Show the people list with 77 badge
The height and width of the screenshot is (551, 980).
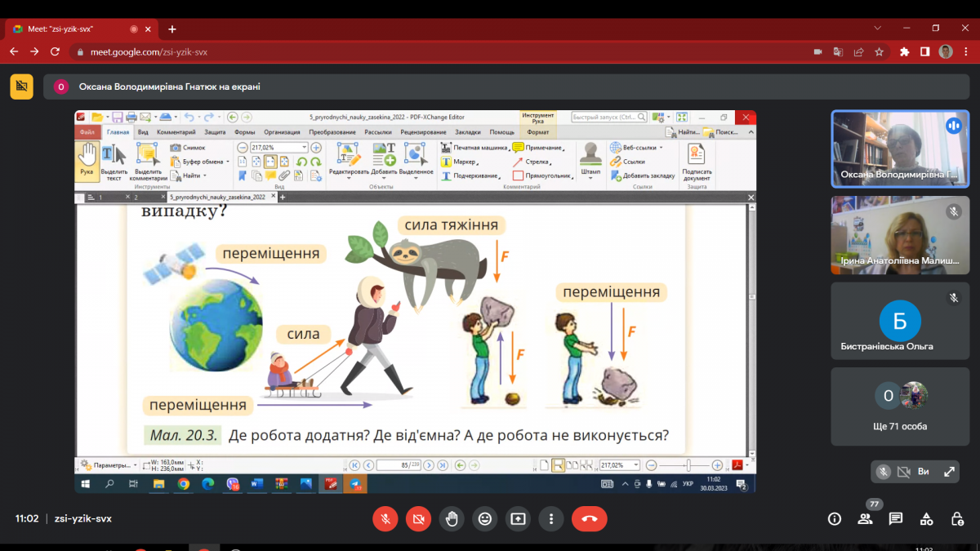865,519
